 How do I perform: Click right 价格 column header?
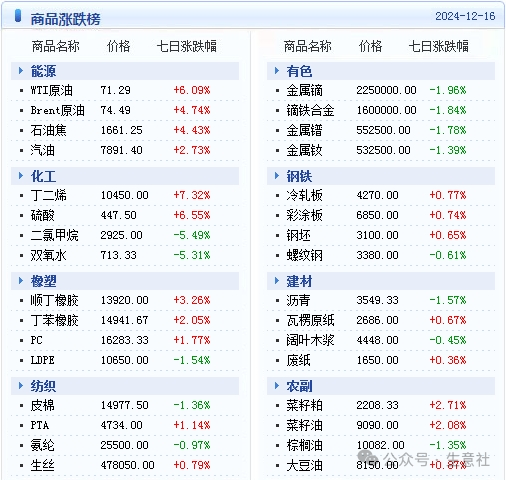tap(370, 46)
